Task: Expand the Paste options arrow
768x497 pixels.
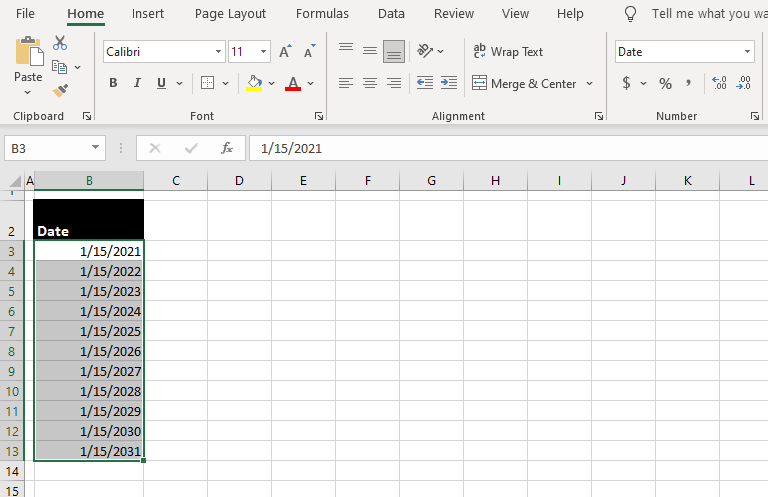Action: [x=27, y=93]
